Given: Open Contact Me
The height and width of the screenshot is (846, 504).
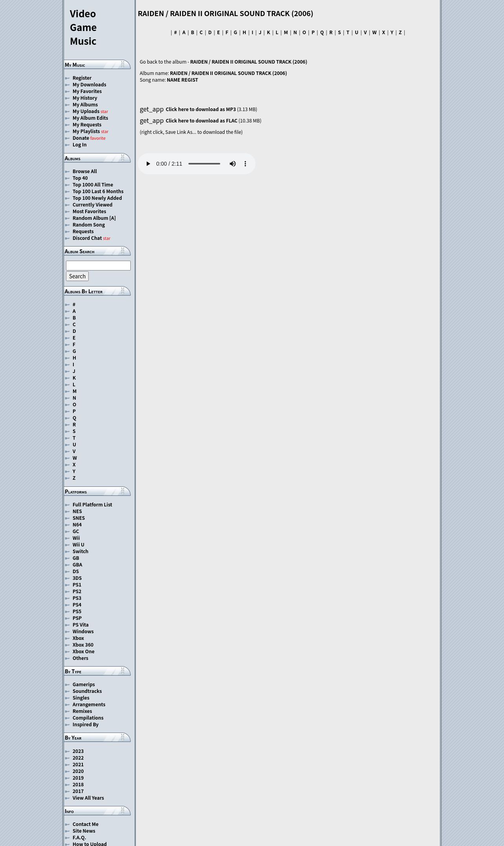Looking at the screenshot, I should pyautogui.click(x=86, y=824).
